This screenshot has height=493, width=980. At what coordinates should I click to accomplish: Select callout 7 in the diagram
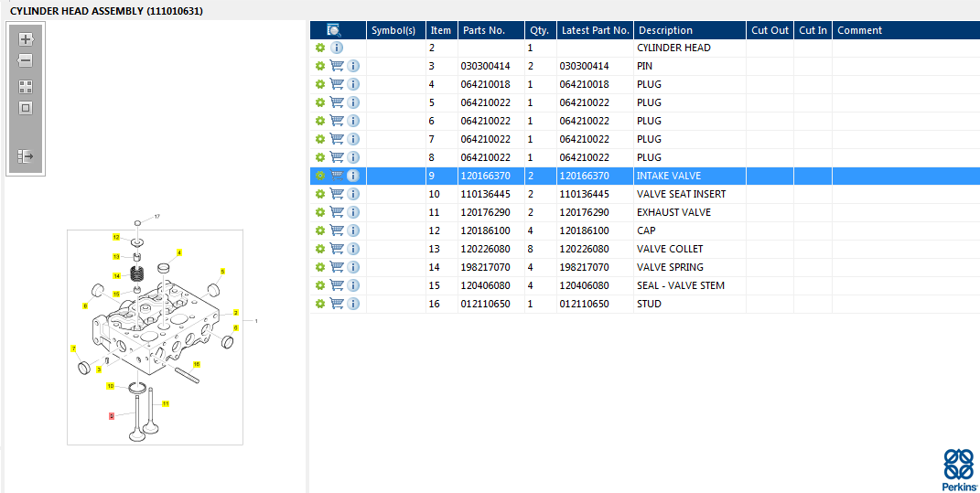(x=73, y=348)
